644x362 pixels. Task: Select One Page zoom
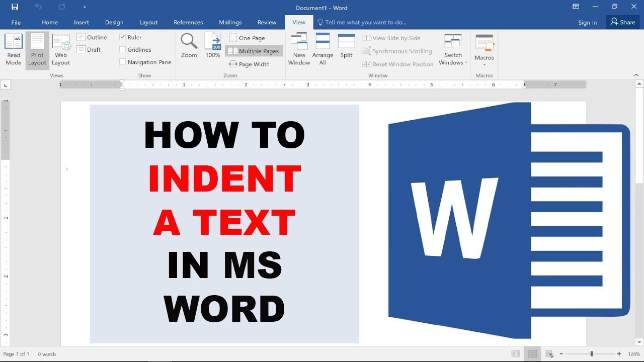pyautogui.click(x=247, y=38)
